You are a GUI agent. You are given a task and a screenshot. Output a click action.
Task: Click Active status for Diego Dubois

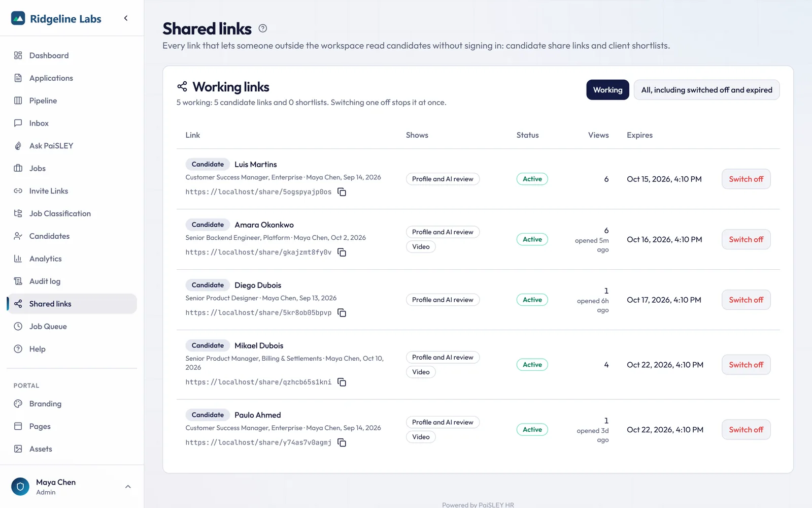coord(532,300)
